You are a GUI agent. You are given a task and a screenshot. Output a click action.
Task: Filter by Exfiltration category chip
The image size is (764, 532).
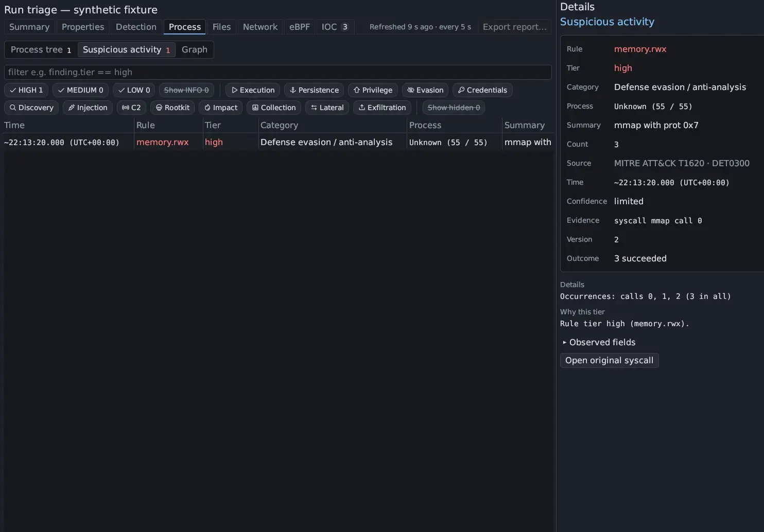pos(382,108)
